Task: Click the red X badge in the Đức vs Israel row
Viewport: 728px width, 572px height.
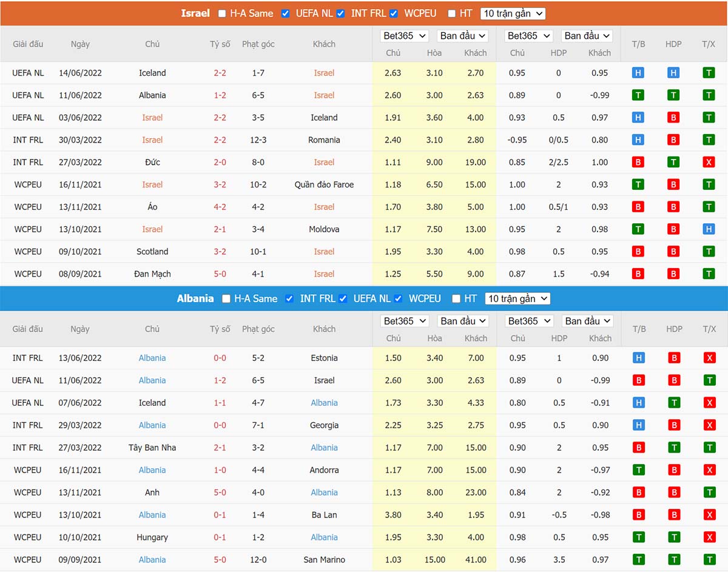Action: (x=709, y=162)
